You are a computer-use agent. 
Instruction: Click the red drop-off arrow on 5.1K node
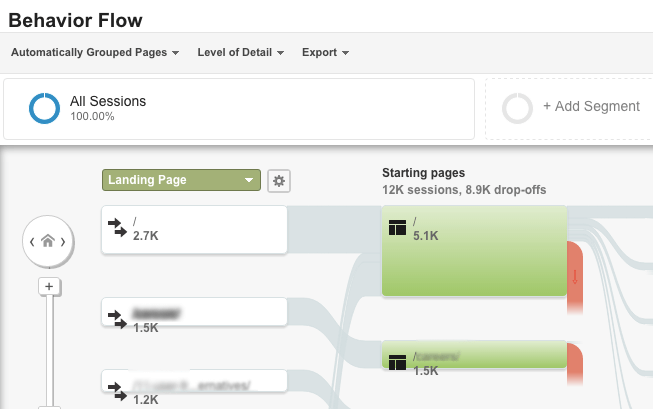coord(575,277)
